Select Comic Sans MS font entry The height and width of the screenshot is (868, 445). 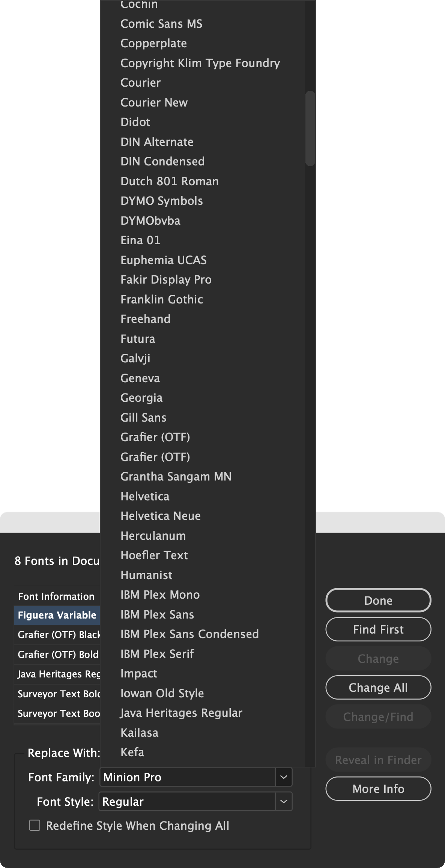161,24
